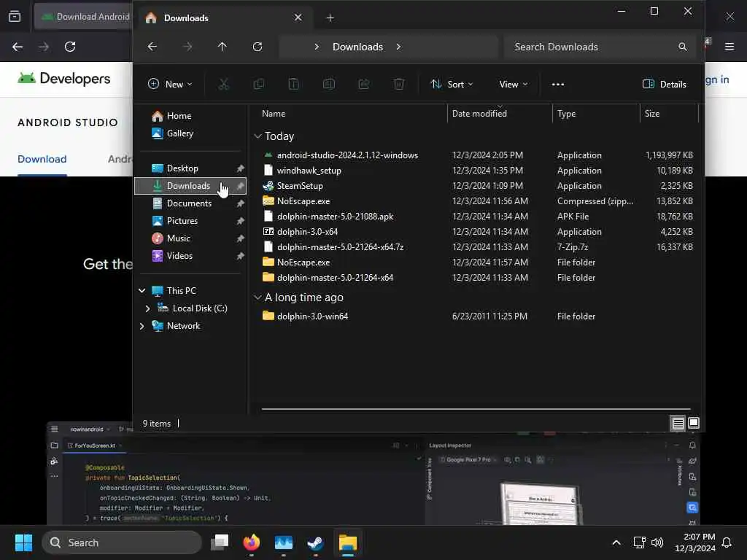Click the Download tab on Android Studio page
Image resolution: width=747 pixels, height=560 pixels.
tap(42, 159)
